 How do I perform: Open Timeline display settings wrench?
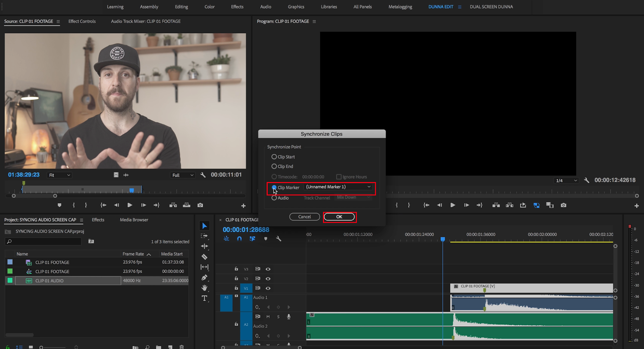click(279, 239)
